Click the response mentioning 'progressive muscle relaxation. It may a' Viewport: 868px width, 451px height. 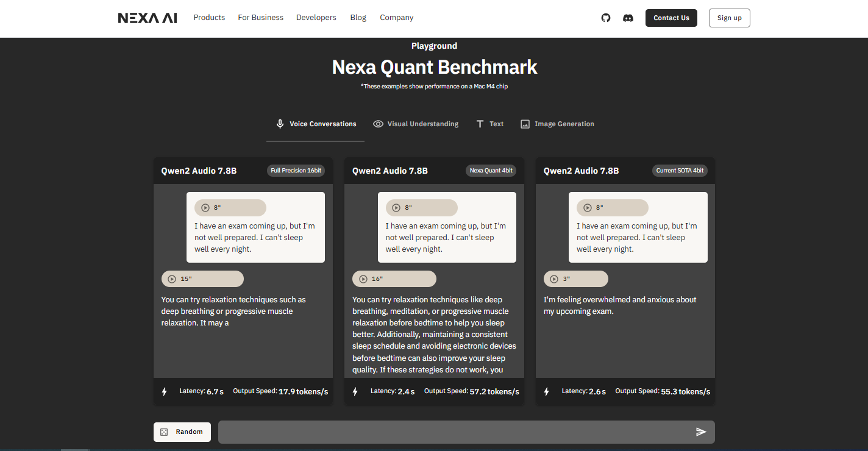(233, 311)
